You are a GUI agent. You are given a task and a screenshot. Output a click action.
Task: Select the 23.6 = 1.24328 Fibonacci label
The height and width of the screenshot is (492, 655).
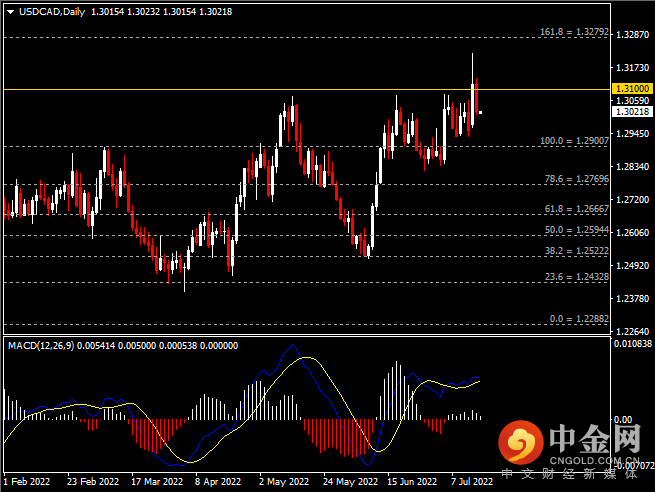(576, 276)
